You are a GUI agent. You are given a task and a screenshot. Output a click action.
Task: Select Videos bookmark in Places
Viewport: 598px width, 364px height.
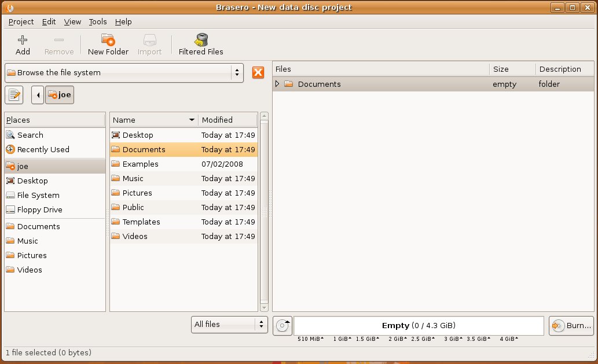point(55,270)
